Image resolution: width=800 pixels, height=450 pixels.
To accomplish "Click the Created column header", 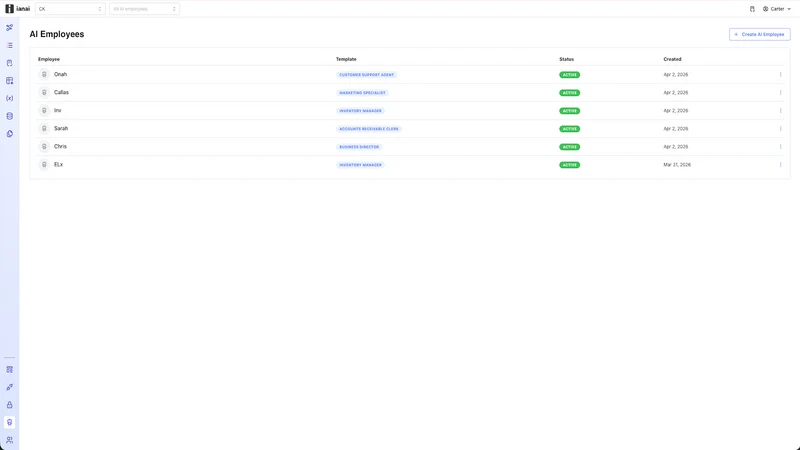I will tap(672, 59).
